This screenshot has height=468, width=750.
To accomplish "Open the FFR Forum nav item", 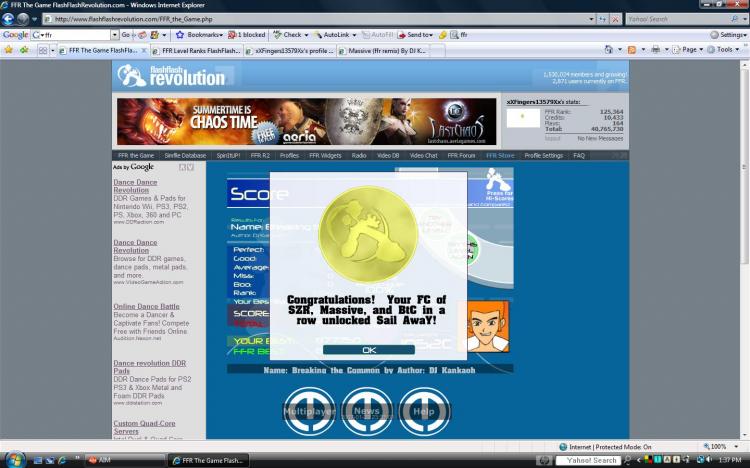I will (x=461, y=156).
